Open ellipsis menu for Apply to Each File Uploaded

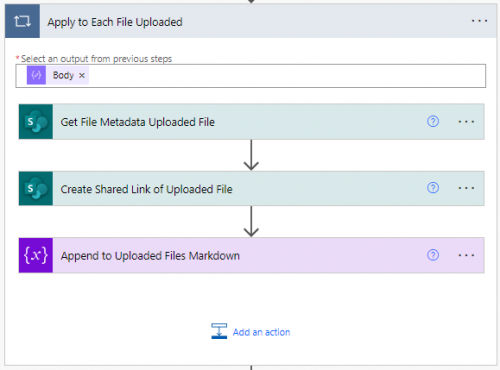pyautogui.click(x=479, y=21)
